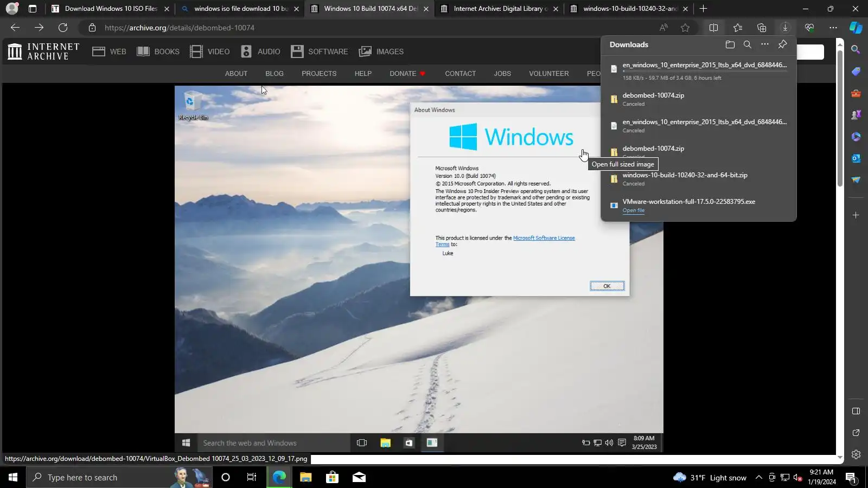The width and height of the screenshot is (868, 488).
Task: Open the Read aloud icon in address bar
Action: (x=663, y=28)
